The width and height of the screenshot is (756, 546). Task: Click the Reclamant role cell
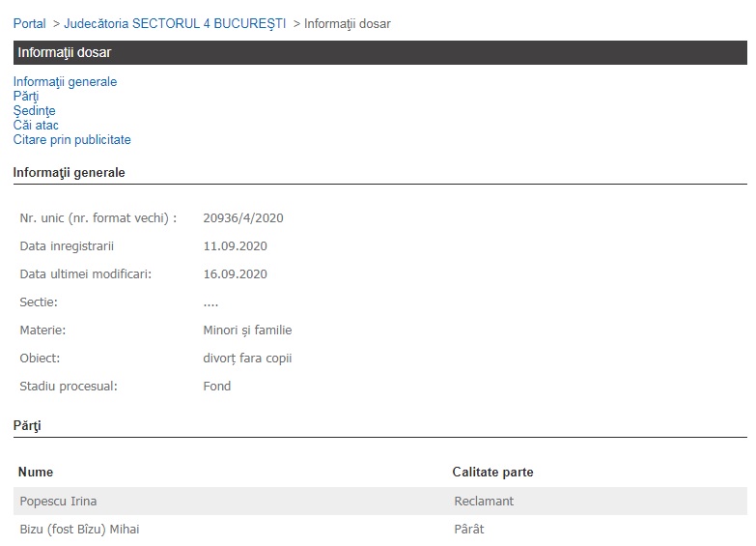click(x=484, y=502)
